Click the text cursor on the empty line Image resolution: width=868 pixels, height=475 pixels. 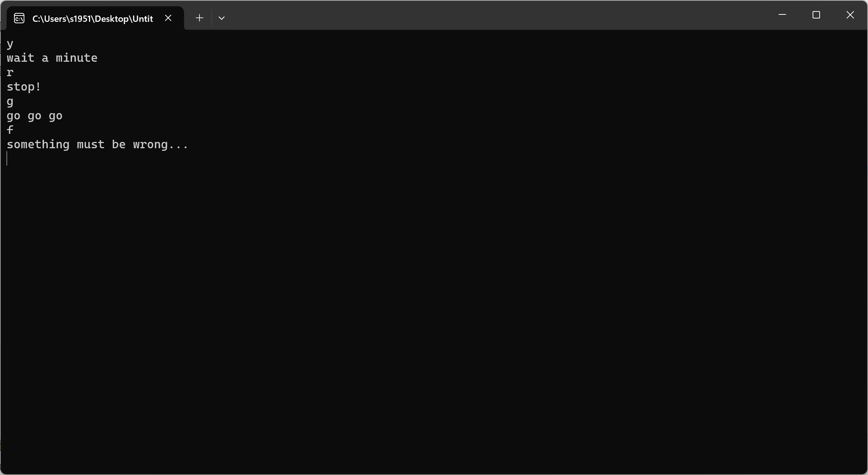click(x=7, y=159)
